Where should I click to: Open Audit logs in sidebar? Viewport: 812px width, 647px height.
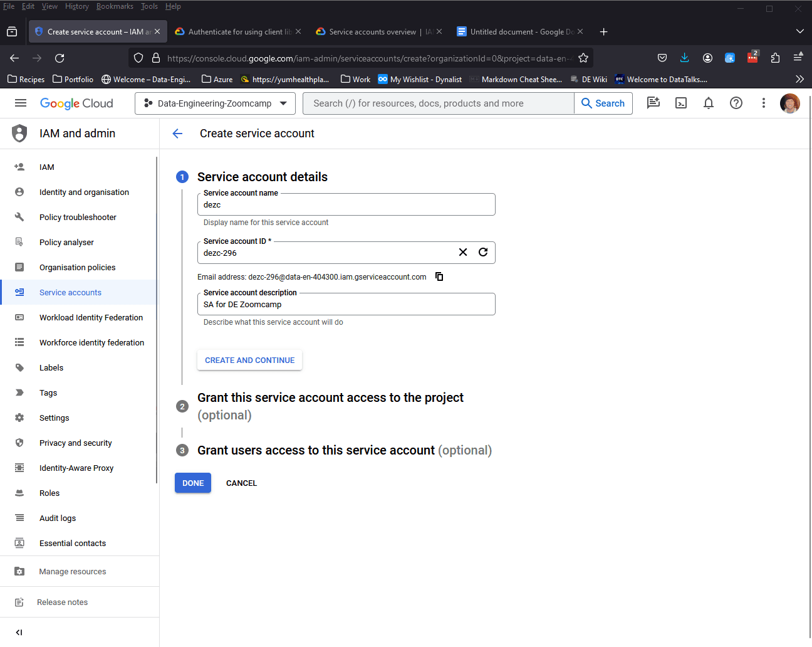pos(79,518)
